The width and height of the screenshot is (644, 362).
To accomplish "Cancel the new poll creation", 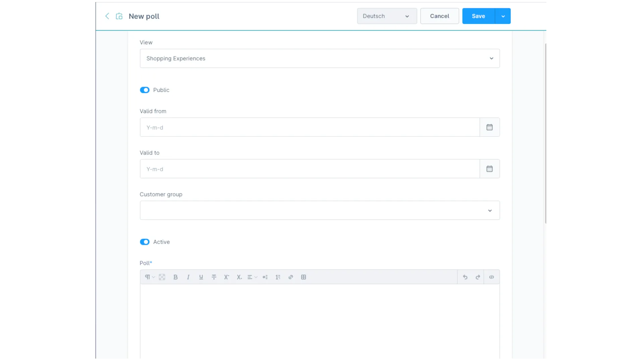I will [x=439, y=16].
